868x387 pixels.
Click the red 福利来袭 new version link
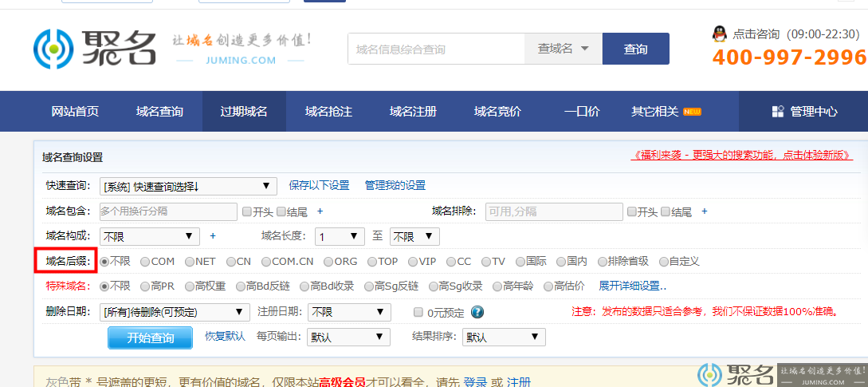[742, 156]
